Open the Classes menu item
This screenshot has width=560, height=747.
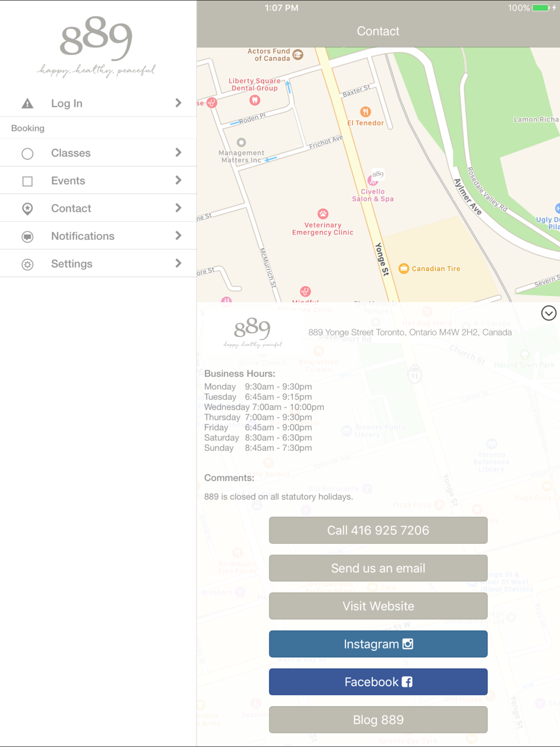point(98,153)
